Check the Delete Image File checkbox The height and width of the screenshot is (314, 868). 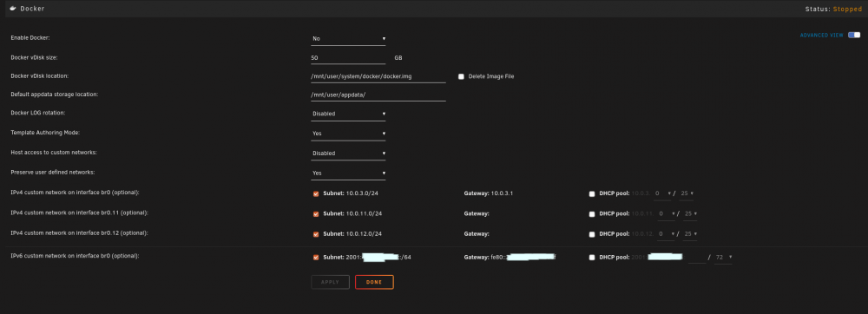point(461,77)
